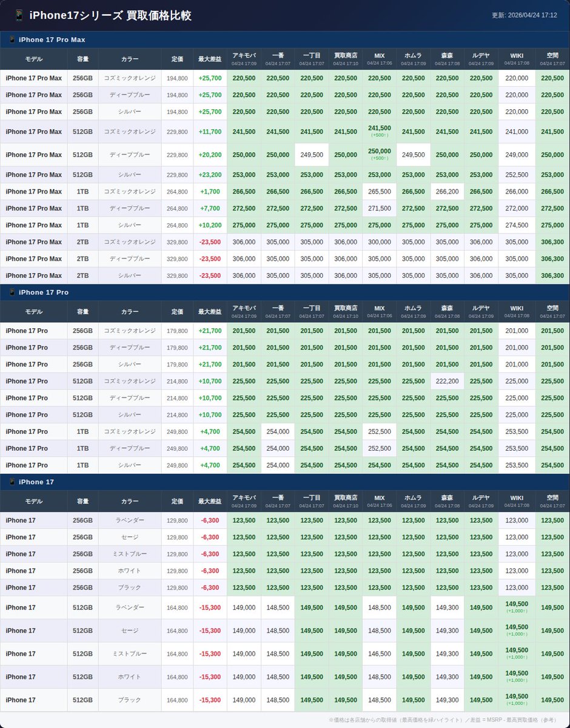Click 定価 329,800 for Pro Max 2TB コズミックオレンジ
This screenshot has height=728, width=570.
(177, 242)
